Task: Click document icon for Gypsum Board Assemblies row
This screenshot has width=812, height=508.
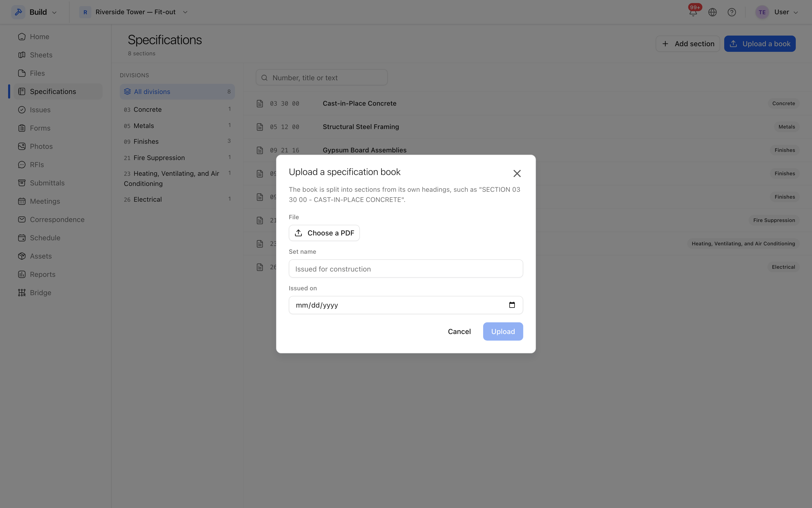Action: point(260,150)
